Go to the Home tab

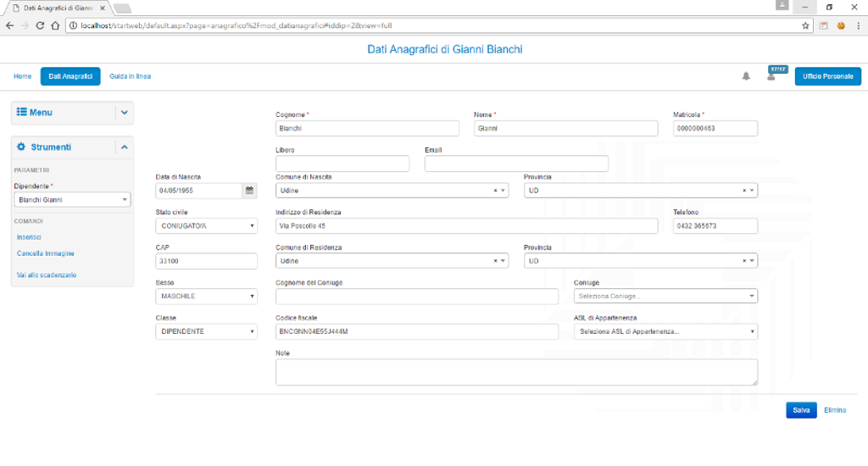click(23, 76)
